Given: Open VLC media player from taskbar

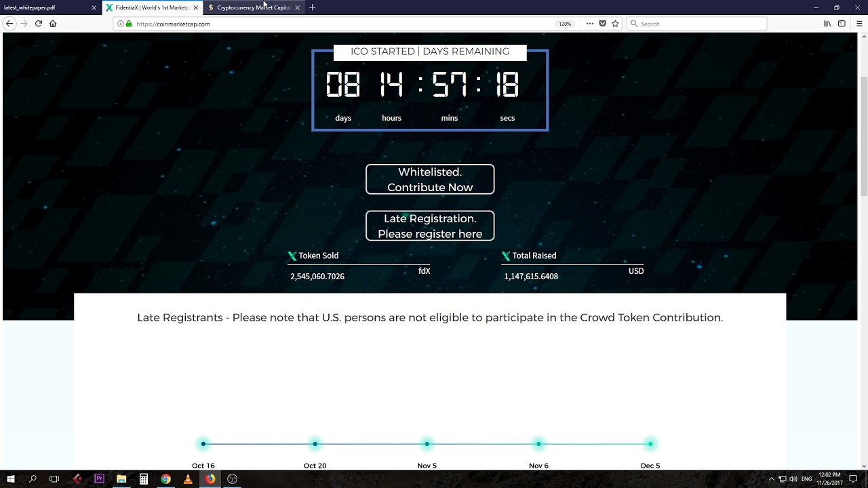Looking at the screenshot, I should (188, 479).
